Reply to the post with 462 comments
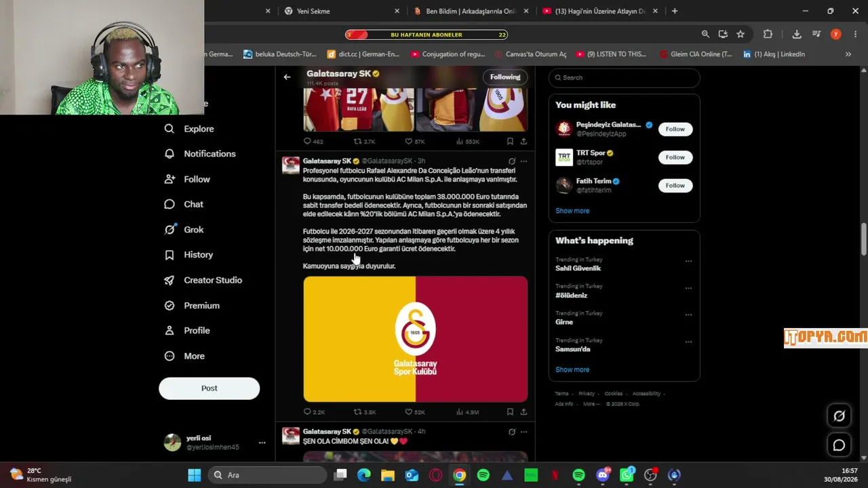 click(313, 142)
